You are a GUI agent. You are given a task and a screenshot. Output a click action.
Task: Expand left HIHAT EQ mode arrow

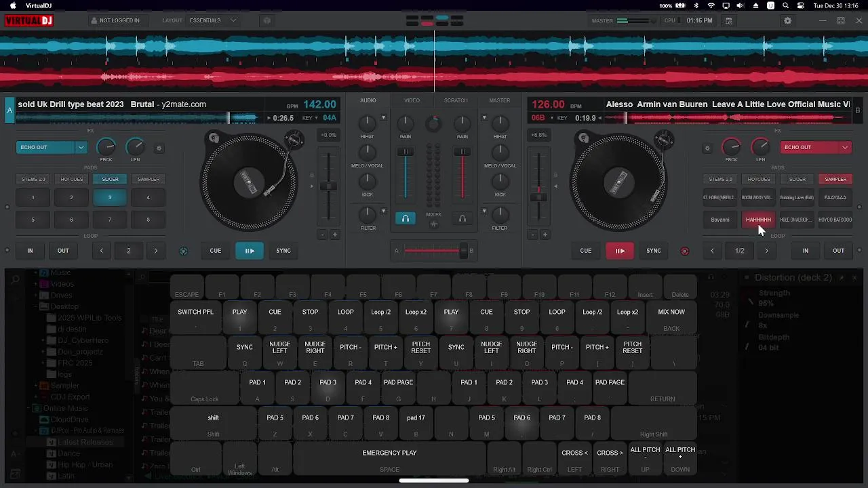pyautogui.click(x=383, y=118)
